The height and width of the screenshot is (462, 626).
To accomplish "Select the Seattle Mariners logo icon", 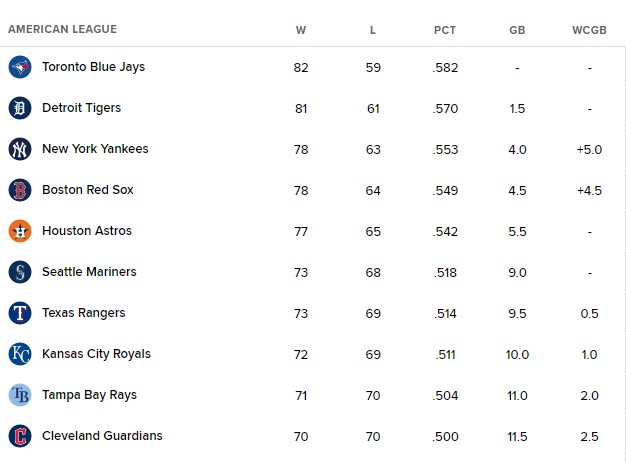I will (20, 272).
